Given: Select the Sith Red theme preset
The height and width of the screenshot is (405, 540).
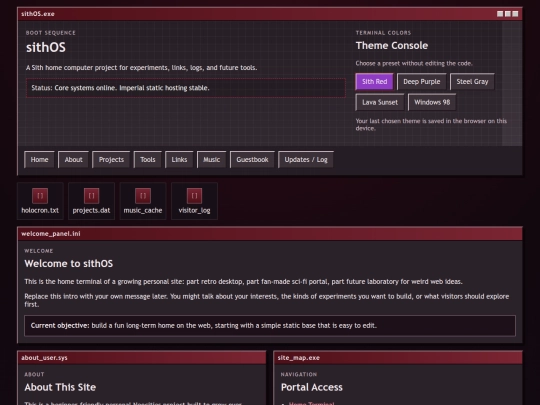Looking at the screenshot, I should pos(374,82).
